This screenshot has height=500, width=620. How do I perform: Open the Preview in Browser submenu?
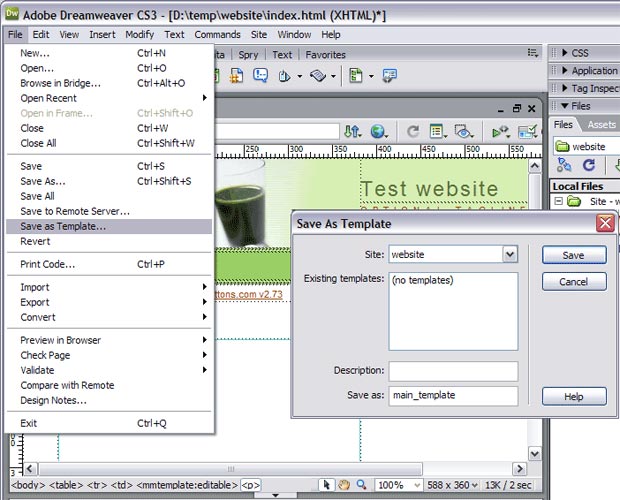coord(109,340)
